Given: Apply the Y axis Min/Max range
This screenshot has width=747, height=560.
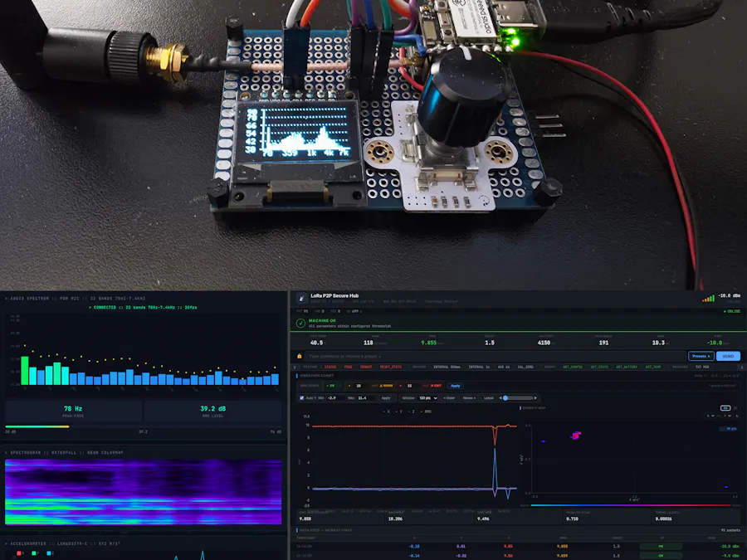Looking at the screenshot, I should click(386, 398).
